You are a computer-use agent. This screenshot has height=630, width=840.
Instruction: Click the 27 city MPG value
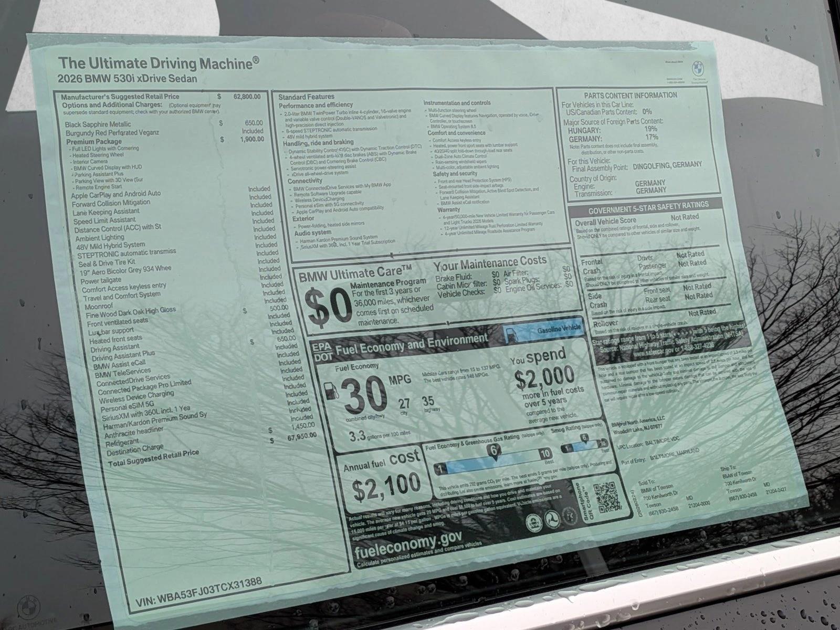404,404
